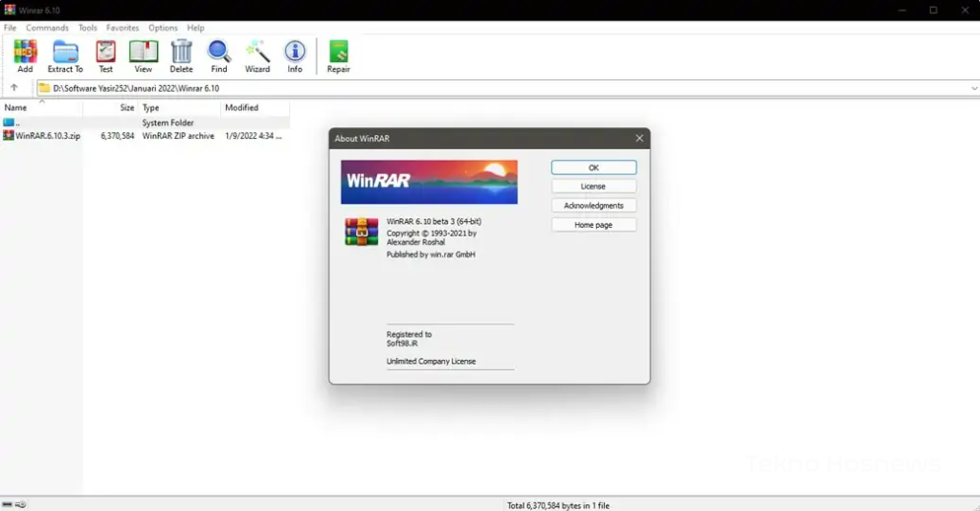The width and height of the screenshot is (980, 511).
Task: Click the License button
Action: (x=593, y=187)
